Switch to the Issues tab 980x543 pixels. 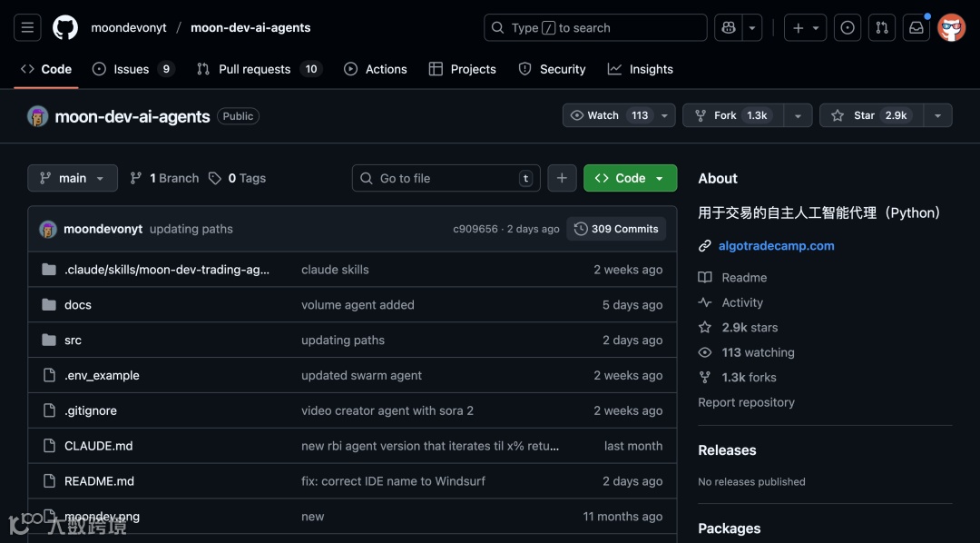[x=133, y=69]
